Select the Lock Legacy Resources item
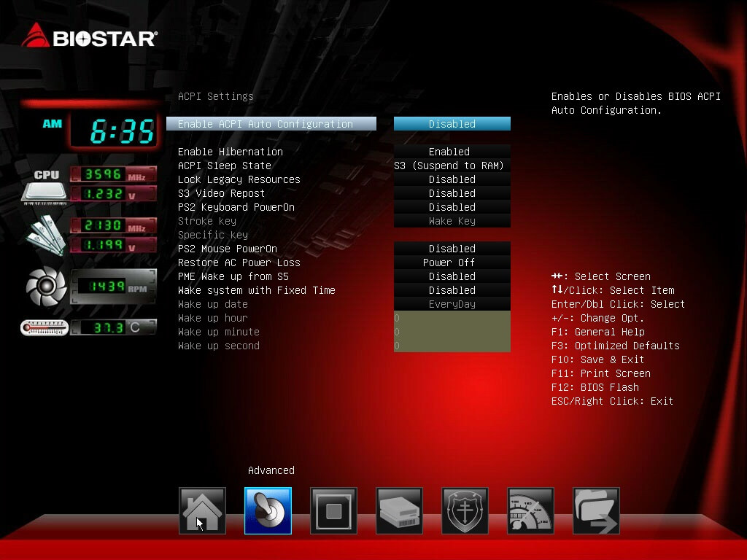 pyautogui.click(x=239, y=179)
